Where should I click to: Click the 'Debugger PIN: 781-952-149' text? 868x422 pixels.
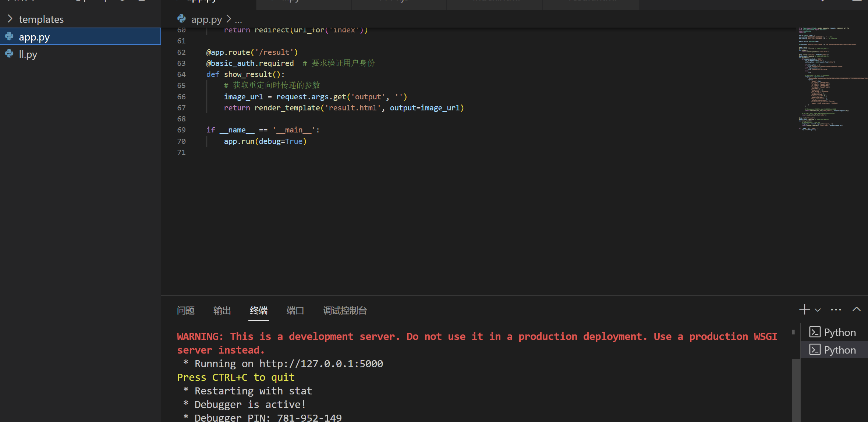click(x=268, y=418)
